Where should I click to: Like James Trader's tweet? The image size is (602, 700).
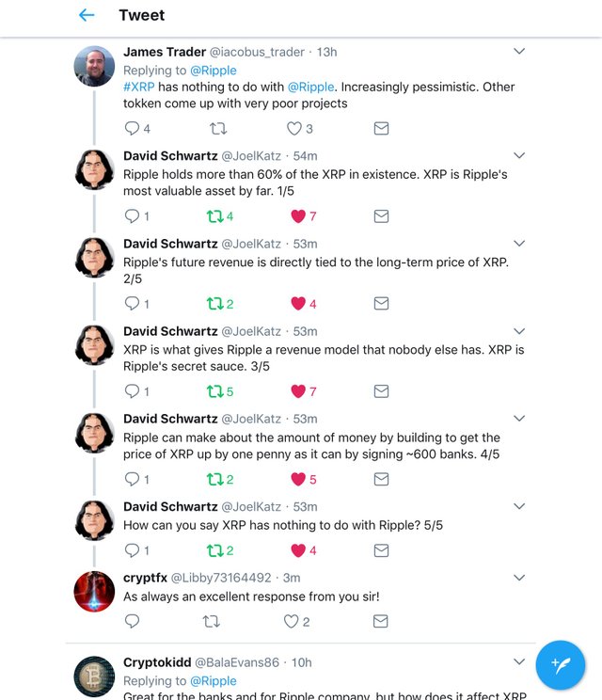point(293,128)
